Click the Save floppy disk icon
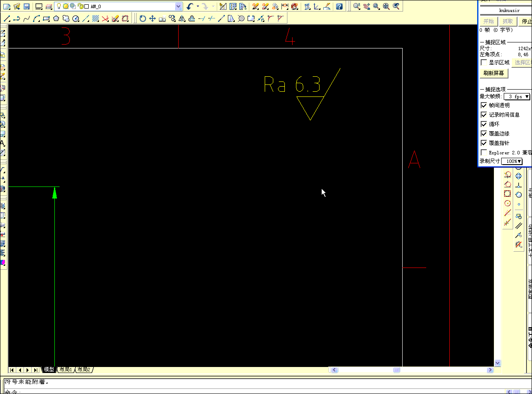 tap(27, 6)
